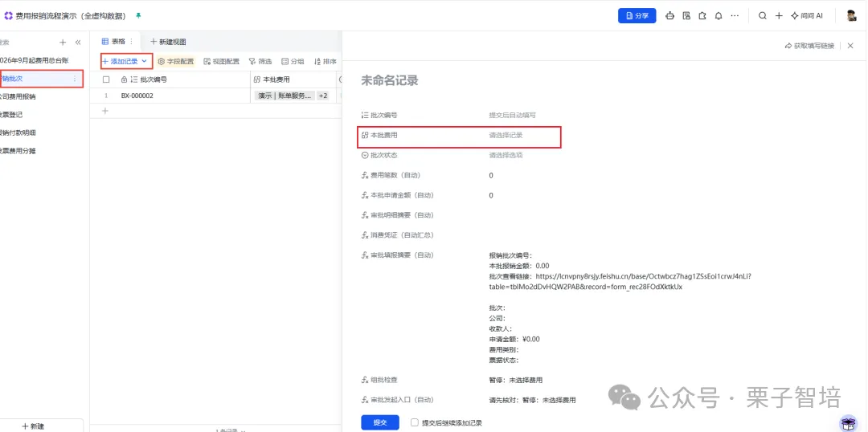
Task: Click the plus icon next to 问问 AI
Action: (778, 15)
